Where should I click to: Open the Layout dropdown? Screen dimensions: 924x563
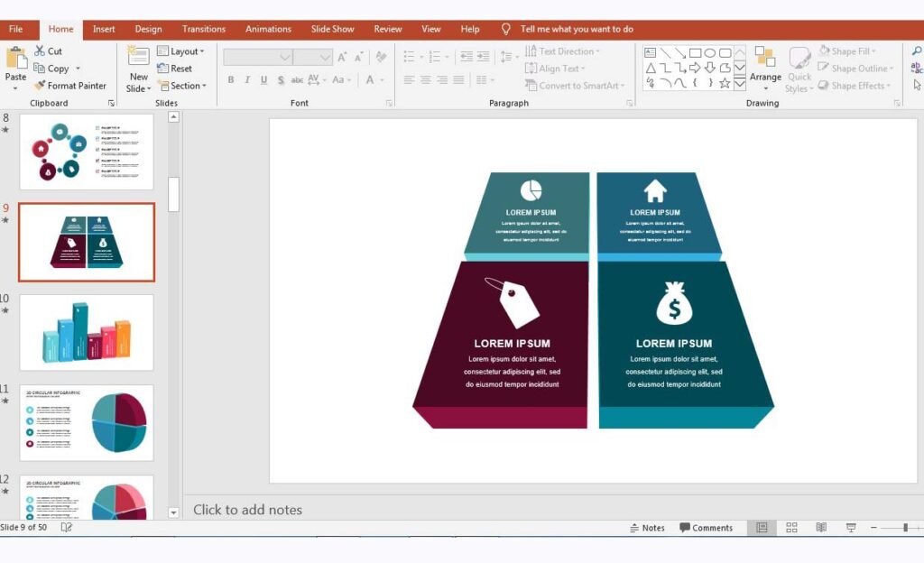pyautogui.click(x=180, y=51)
